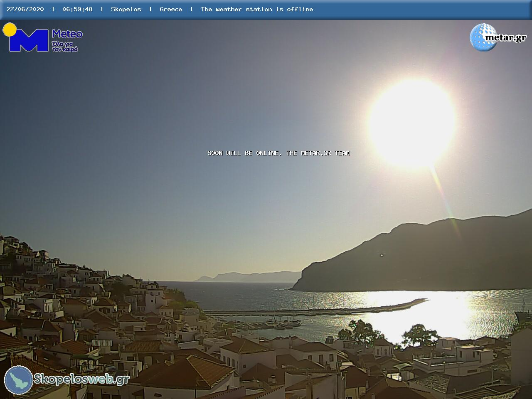Viewport: 532px width, 399px height.
Task: Click the Skopelos location label
Action: (126, 9)
